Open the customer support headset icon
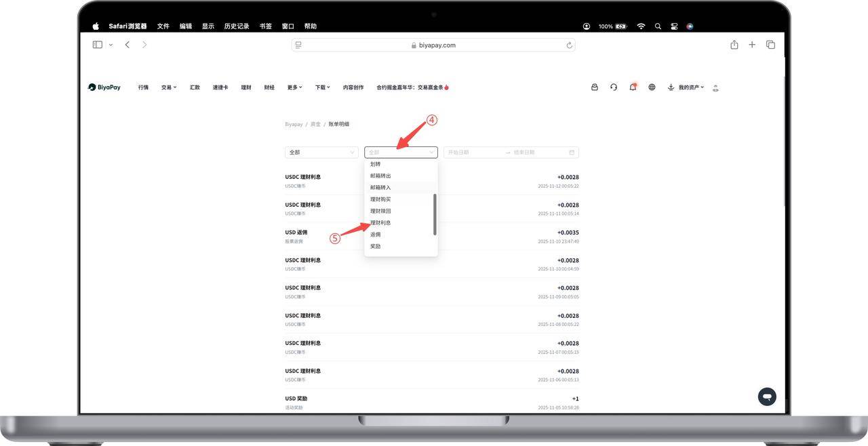 coord(614,87)
